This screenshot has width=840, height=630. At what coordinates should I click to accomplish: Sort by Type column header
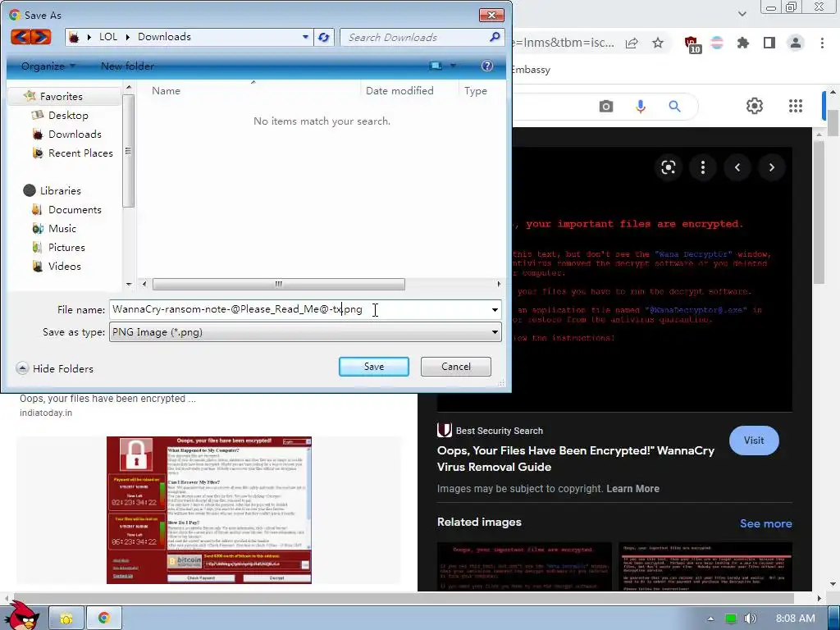pyautogui.click(x=476, y=91)
